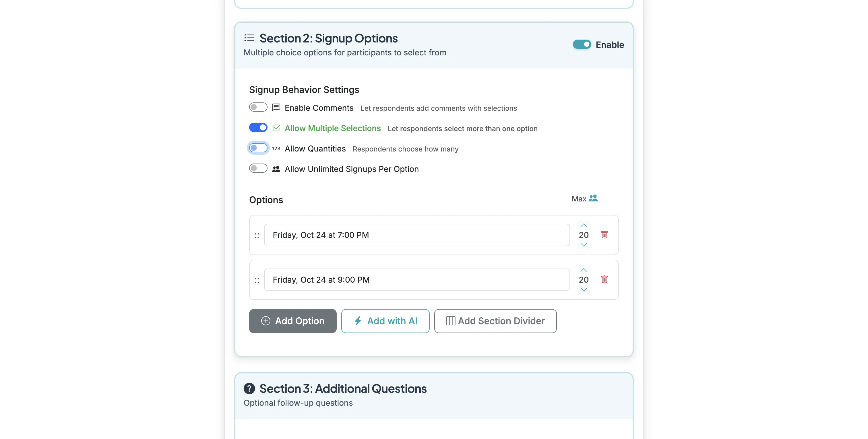Image resolution: width=868 pixels, height=439 pixels.
Task: Increase the max count for the 7:00 PM option
Action: [583, 225]
